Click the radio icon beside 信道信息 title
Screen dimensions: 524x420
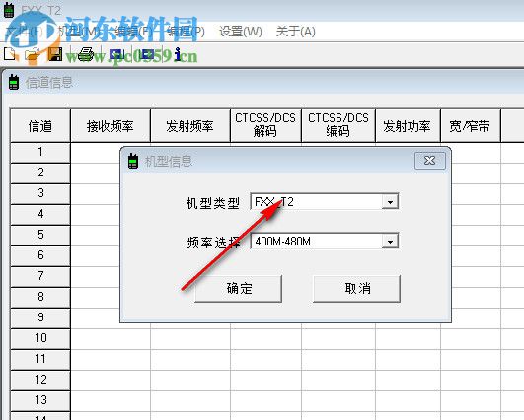[x=14, y=82]
